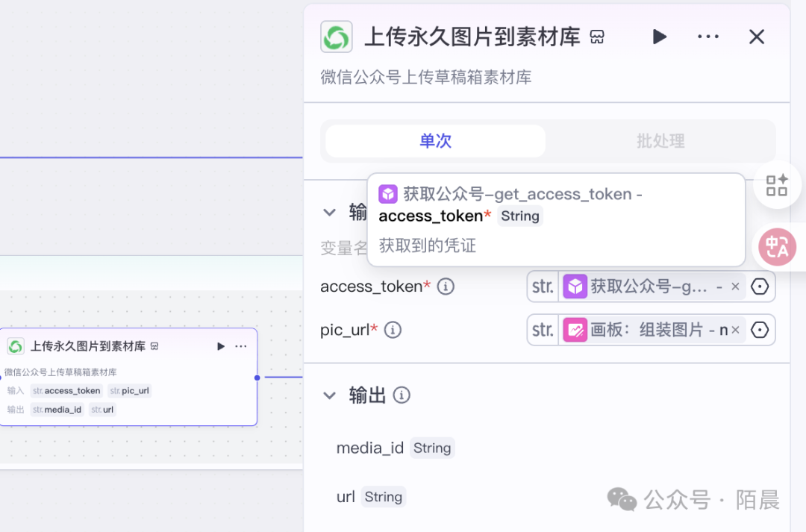Click the pink translate floating button
Image resolution: width=806 pixels, height=532 pixels.
coord(778,247)
